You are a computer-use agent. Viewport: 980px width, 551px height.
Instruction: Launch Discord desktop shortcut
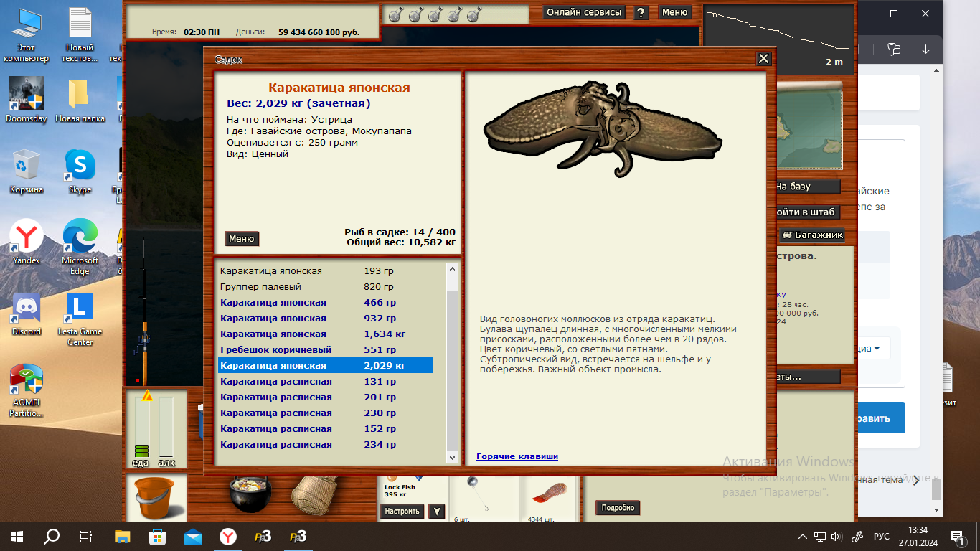(26, 314)
